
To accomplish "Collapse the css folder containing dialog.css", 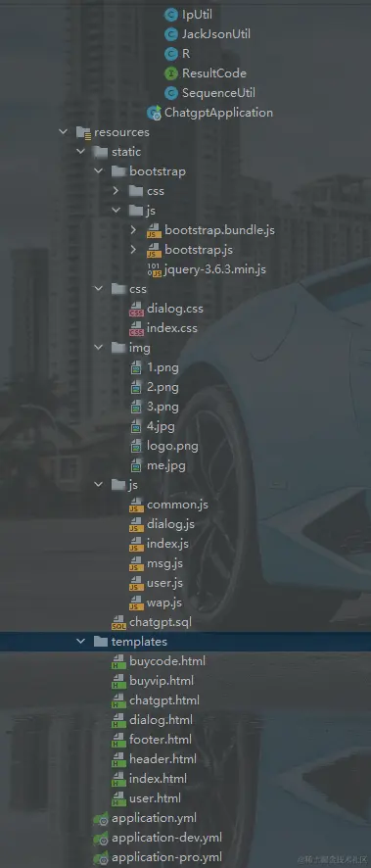I will click(x=99, y=289).
